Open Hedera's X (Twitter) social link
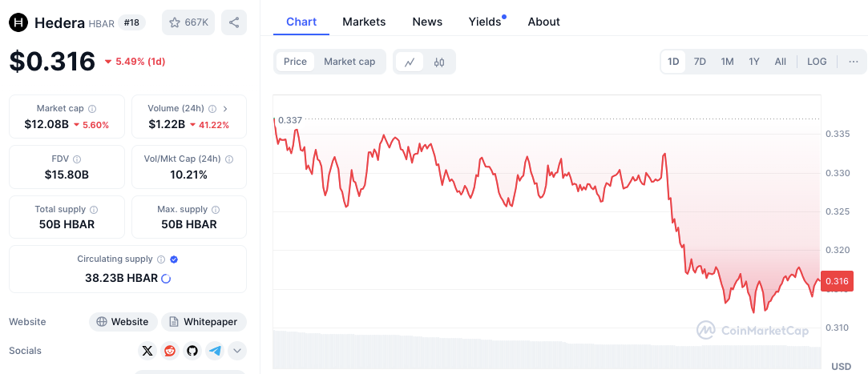Screen dimensions: 868x374 [147, 350]
